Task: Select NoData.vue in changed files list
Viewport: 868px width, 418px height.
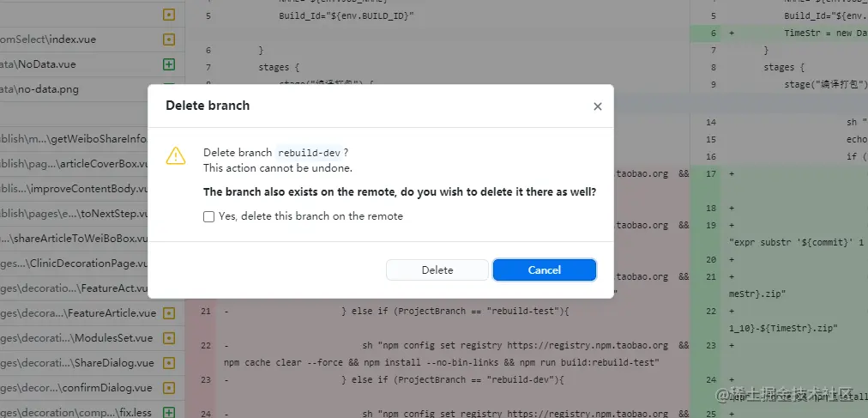Action: (92, 64)
